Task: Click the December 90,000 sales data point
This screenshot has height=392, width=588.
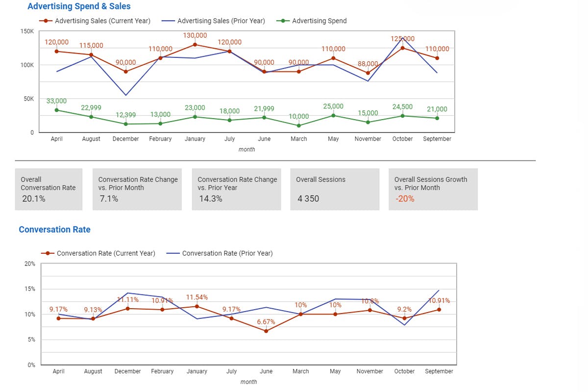Action: tap(126, 72)
